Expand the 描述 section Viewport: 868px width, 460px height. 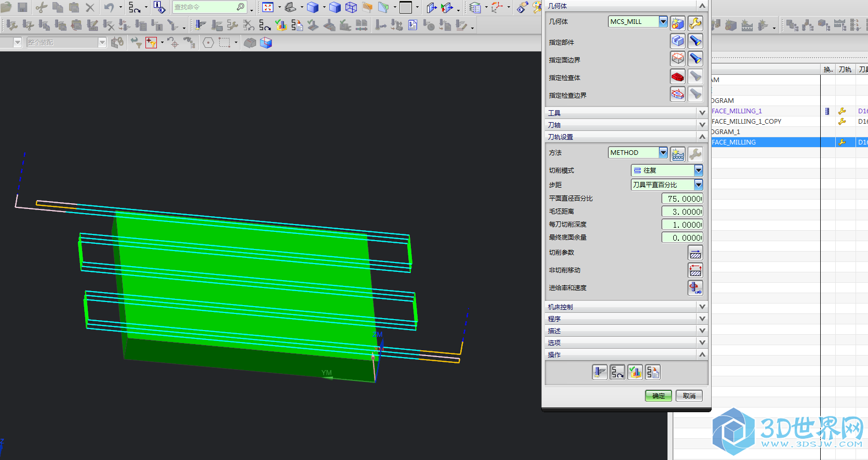pos(626,331)
